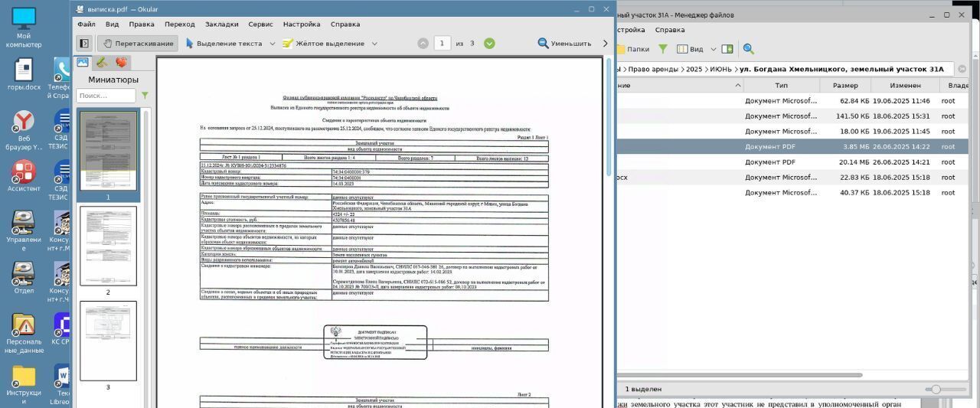Select the 3.85 МБ PDF file row
Viewport: 980px width, 408px height.
pos(792,147)
